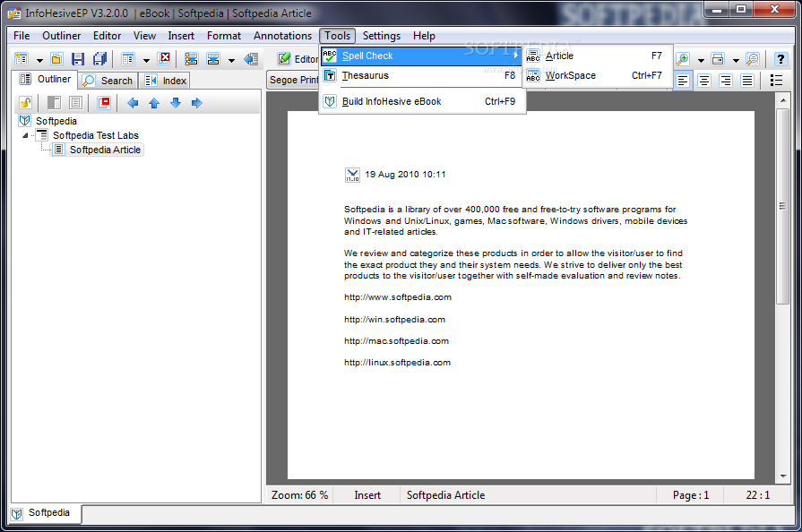Click the delete article red X icon

coord(164,58)
